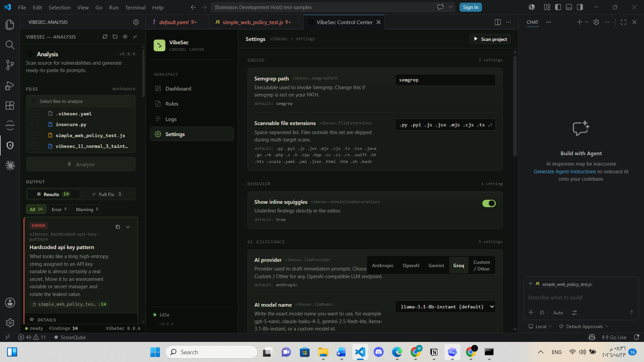Filter findings by Warning
Viewport: 644px width, 362px height.
[x=87, y=209]
